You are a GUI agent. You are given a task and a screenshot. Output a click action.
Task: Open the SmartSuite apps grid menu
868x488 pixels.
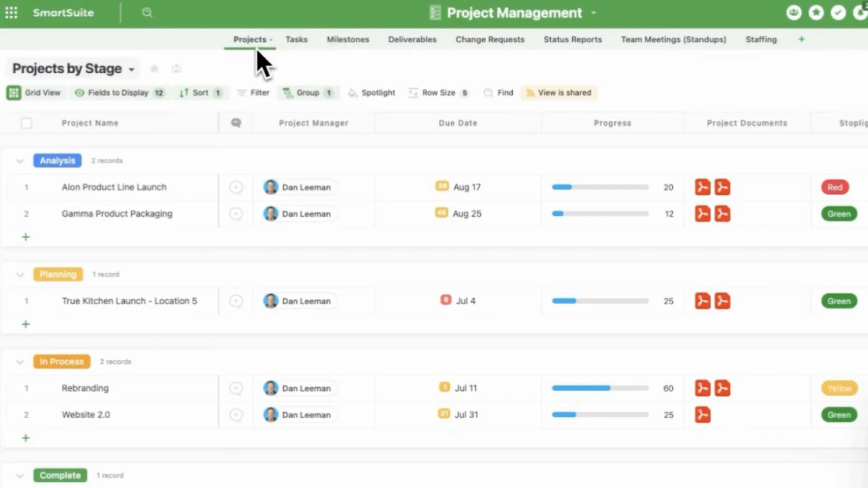click(11, 12)
